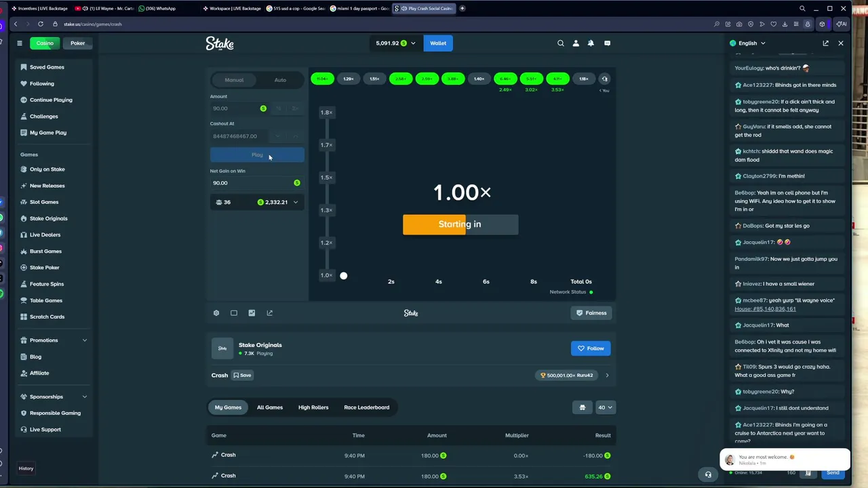The width and height of the screenshot is (868, 488).
Task: Click the browser address bar stake.us URL
Action: [x=93, y=24]
